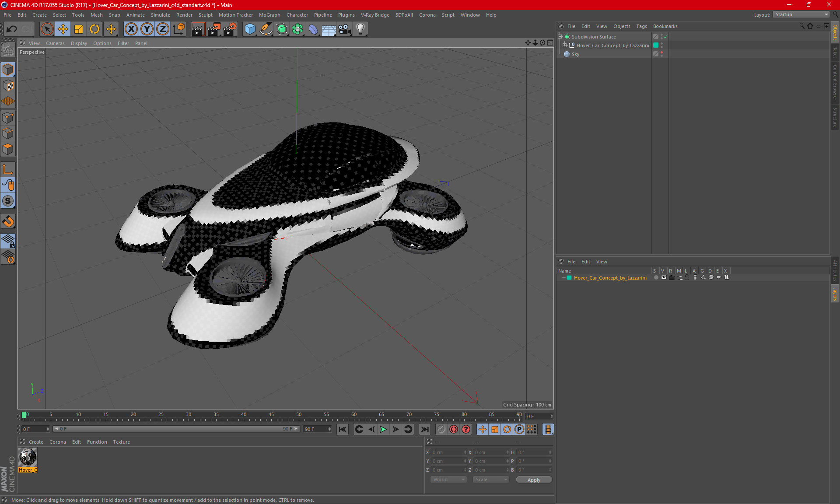This screenshot has width=840, height=504.
Task: Open Object Manager Tags menu
Action: click(x=641, y=26)
